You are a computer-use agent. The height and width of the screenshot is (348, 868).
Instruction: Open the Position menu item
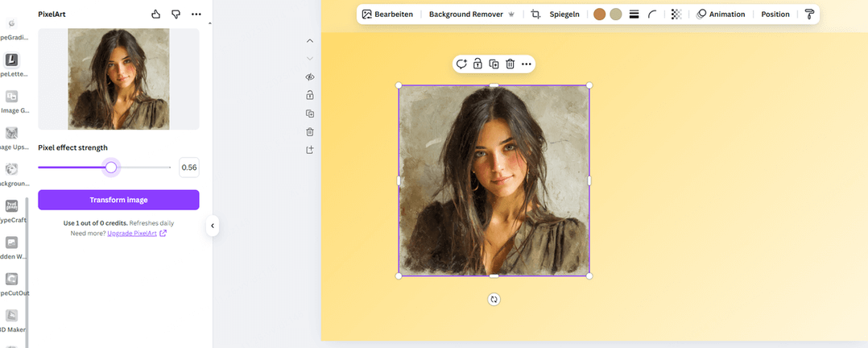tap(775, 14)
